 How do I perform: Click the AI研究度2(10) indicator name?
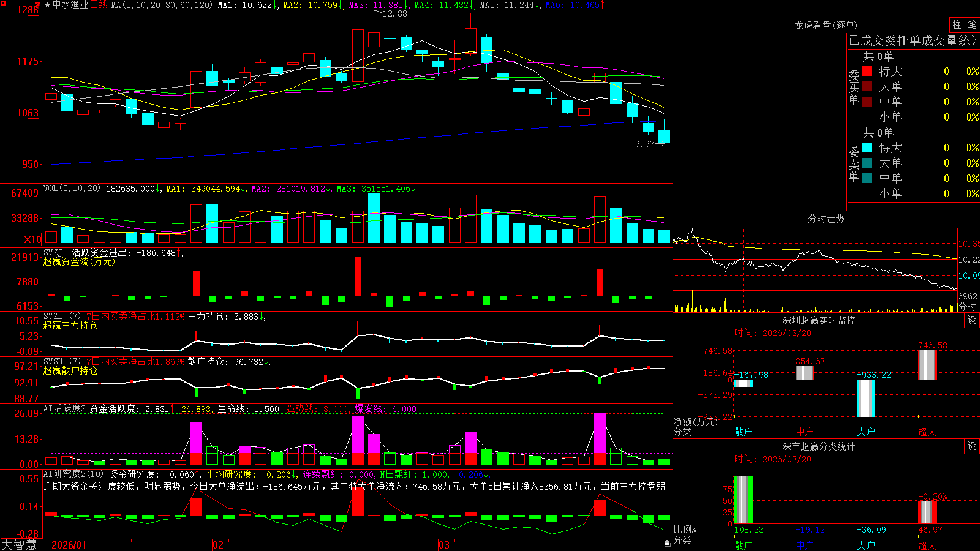click(x=73, y=474)
